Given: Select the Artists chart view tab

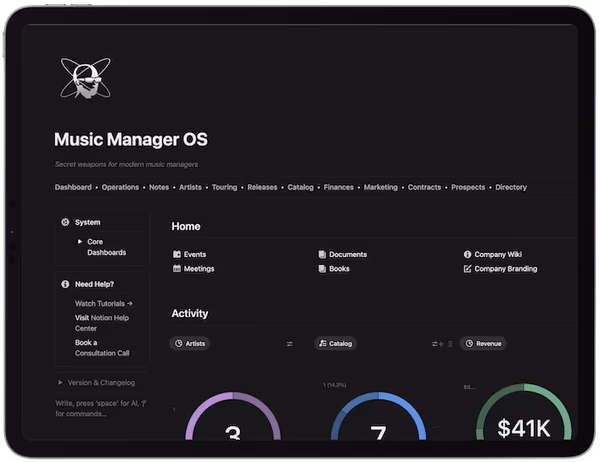Looking at the screenshot, I should click(190, 343).
